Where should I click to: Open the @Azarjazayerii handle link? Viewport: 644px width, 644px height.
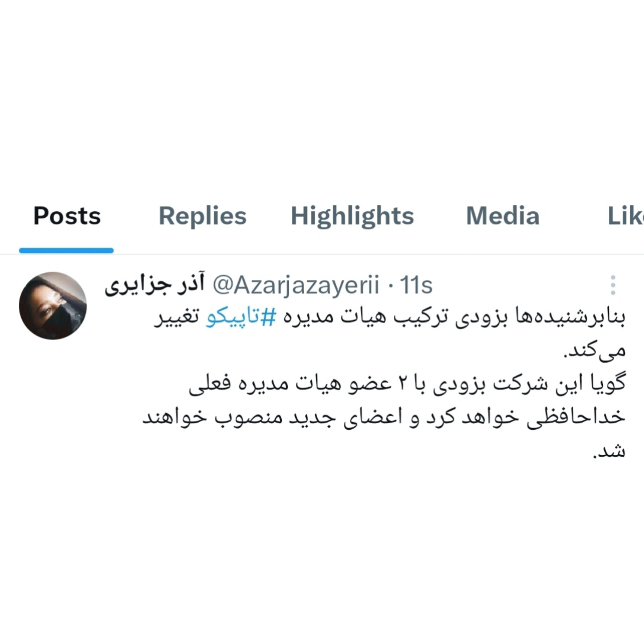(296, 286)
